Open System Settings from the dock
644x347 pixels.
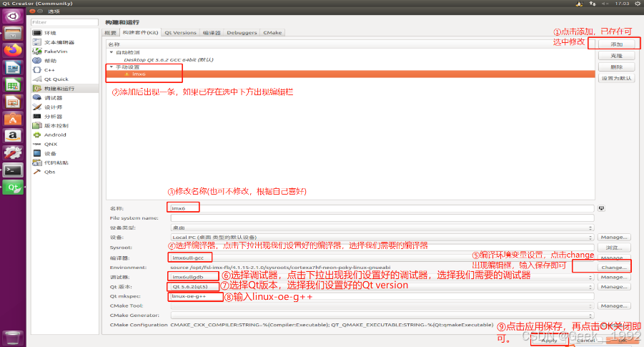click(13, 153)
